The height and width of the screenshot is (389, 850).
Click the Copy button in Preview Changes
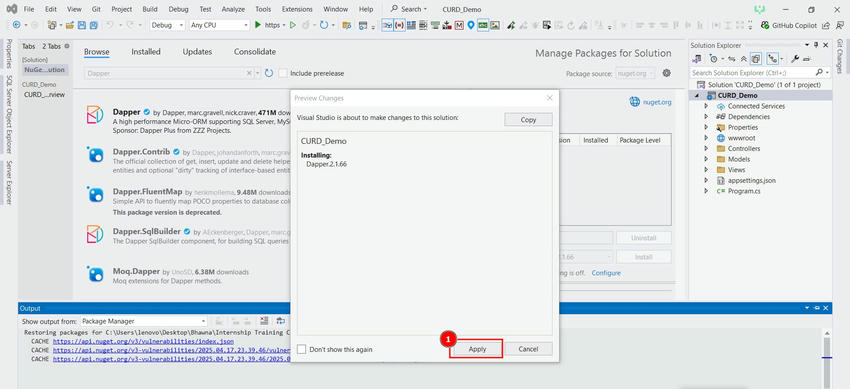(x=528, y=120)
